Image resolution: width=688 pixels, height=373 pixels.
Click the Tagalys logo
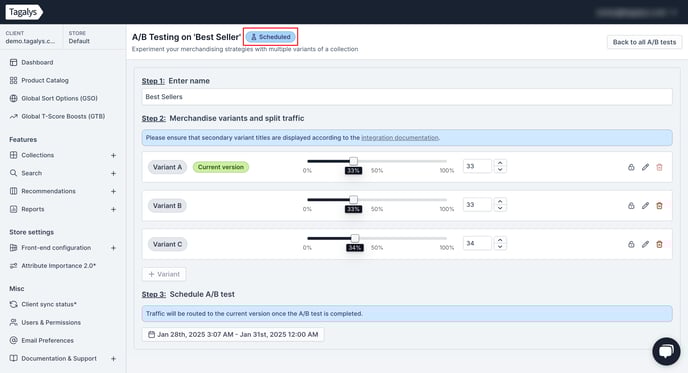(x=24, y=12)
